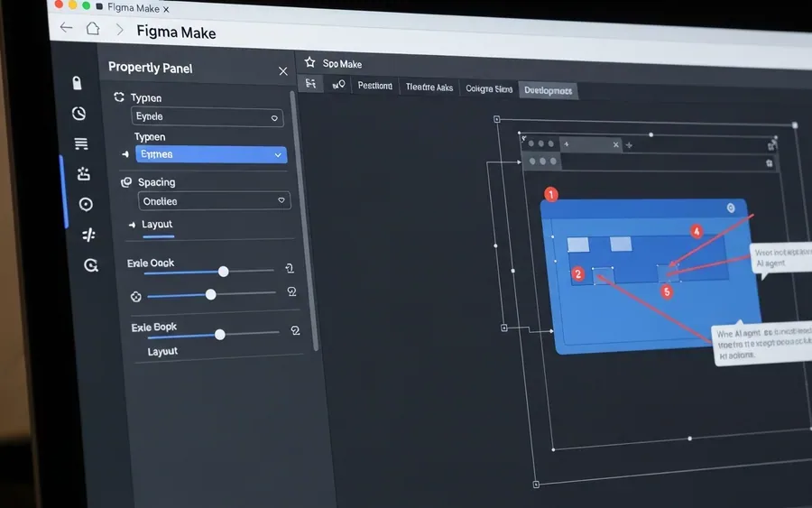Close the Propertly Panel

(282, 71)
